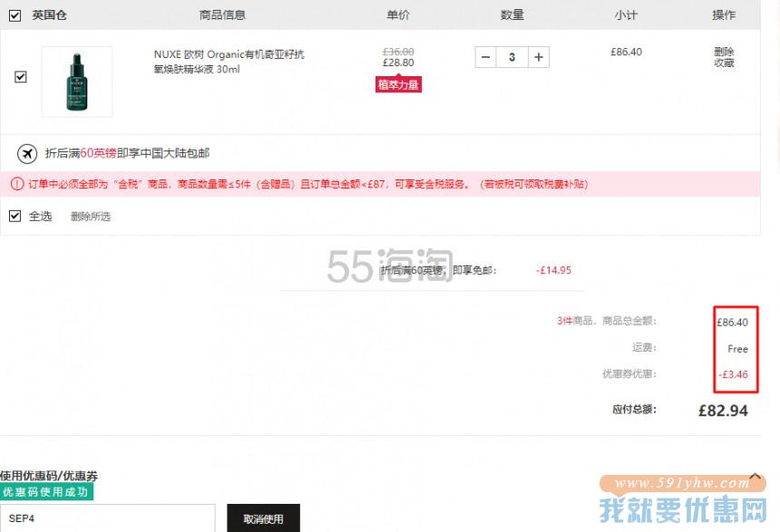Uncheck the NUXE product item checkbox
The image size is (780, 532).
click(x=20, y=76)
